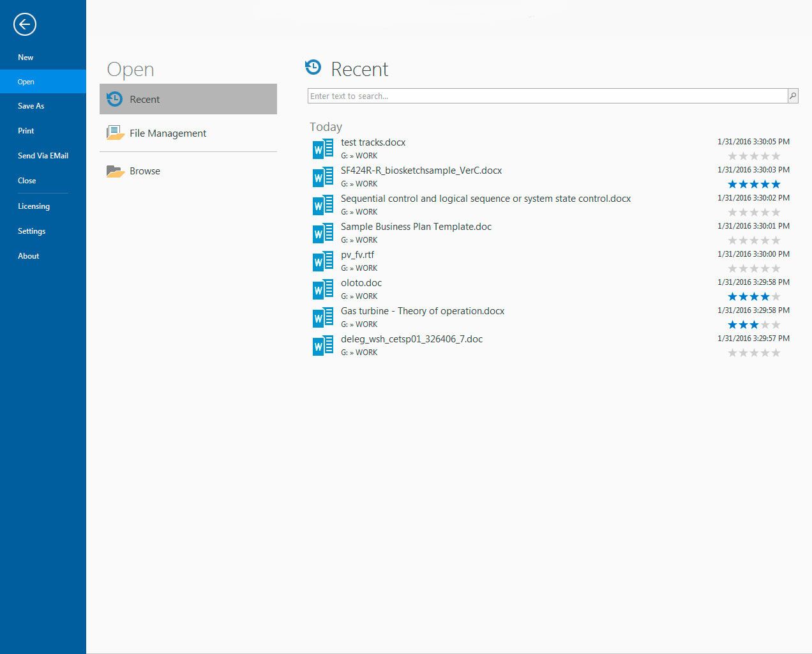
Task: Open SF424R-R_biosketchsample_VerC.docx file
Action: (x=421, y=171)
